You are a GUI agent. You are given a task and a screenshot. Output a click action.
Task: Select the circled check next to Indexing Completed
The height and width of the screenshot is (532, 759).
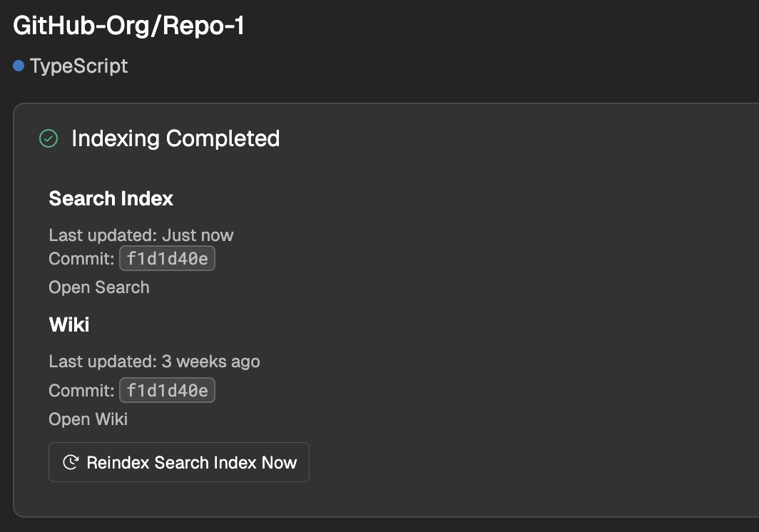click(x=49, y=138)
